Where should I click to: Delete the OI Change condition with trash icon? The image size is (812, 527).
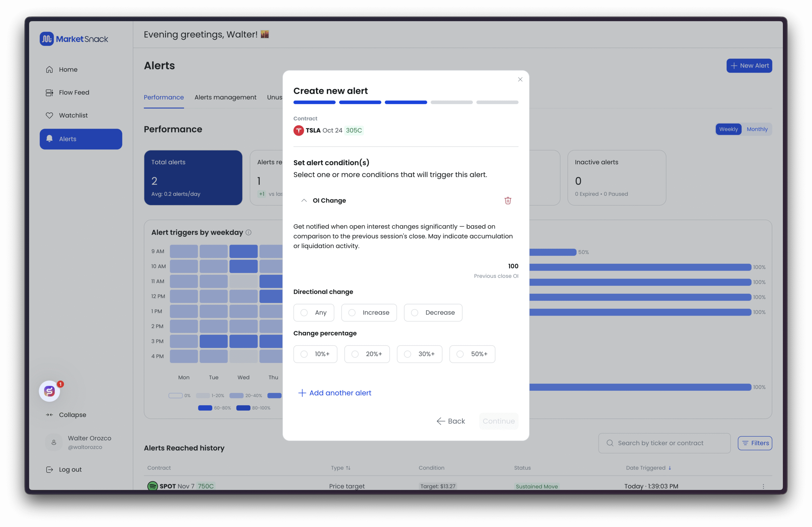(x=508, y=200)
